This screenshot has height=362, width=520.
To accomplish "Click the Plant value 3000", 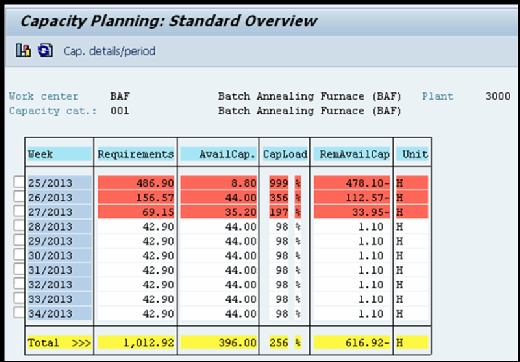I will click(x=498, y=96).
